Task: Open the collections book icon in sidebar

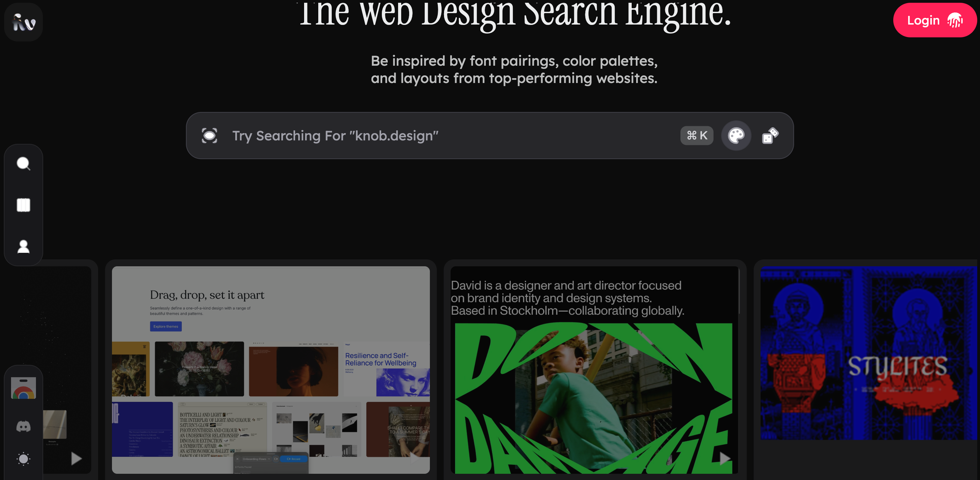Action: point(23,205)
